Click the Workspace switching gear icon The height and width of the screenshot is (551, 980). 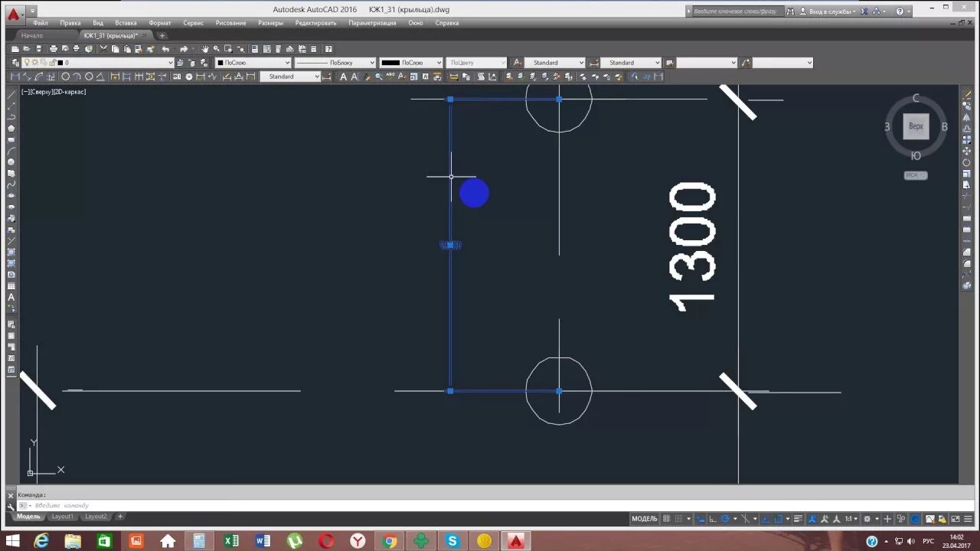pos(867,519)
